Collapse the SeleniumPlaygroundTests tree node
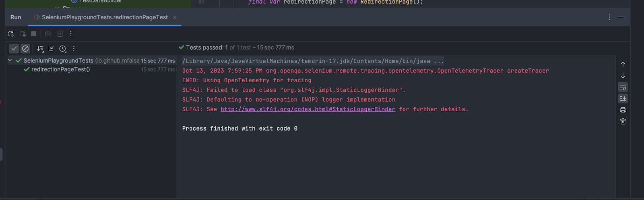The width and height of the screenshot is (644, 200). tap(10, 60)
